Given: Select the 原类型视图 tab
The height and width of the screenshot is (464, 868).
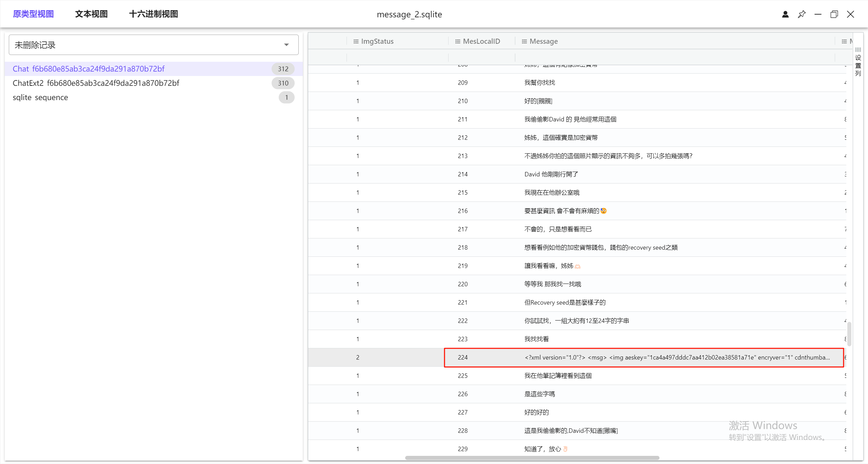Looking at the screenshot, I should [x=33, y=14].
